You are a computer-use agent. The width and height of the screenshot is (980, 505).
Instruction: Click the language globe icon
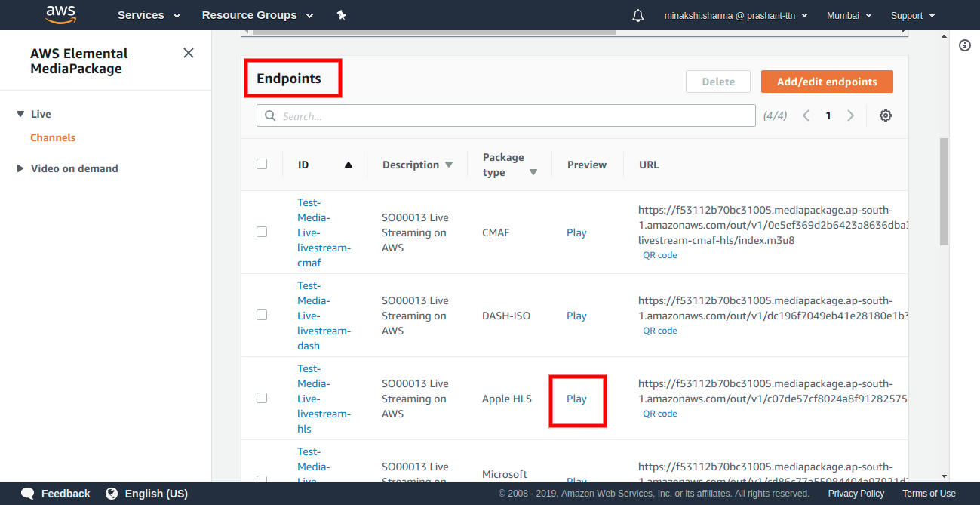(x=112, y=494)
